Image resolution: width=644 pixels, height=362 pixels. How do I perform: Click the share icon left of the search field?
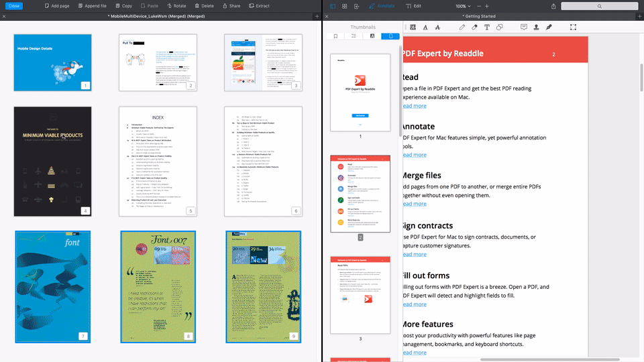click(553, 6)
